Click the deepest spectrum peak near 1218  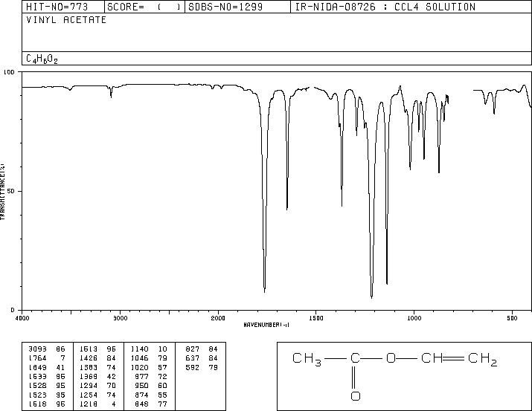[372, 297]
